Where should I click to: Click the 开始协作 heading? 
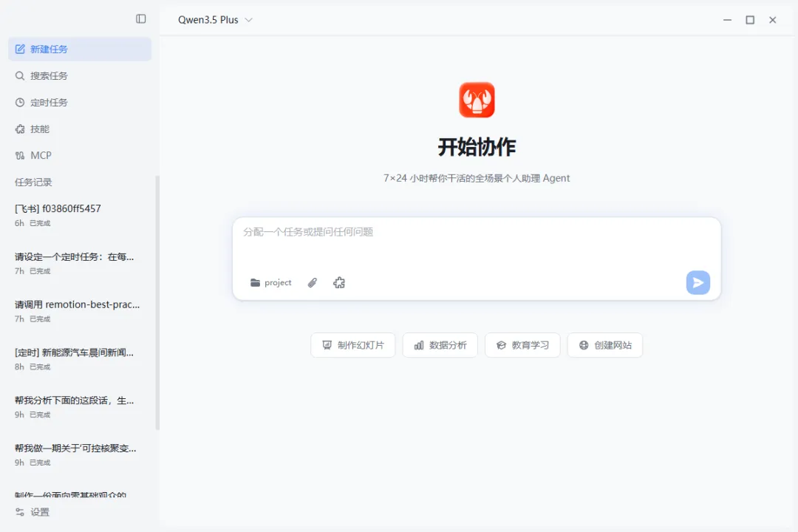click(477, 147)
